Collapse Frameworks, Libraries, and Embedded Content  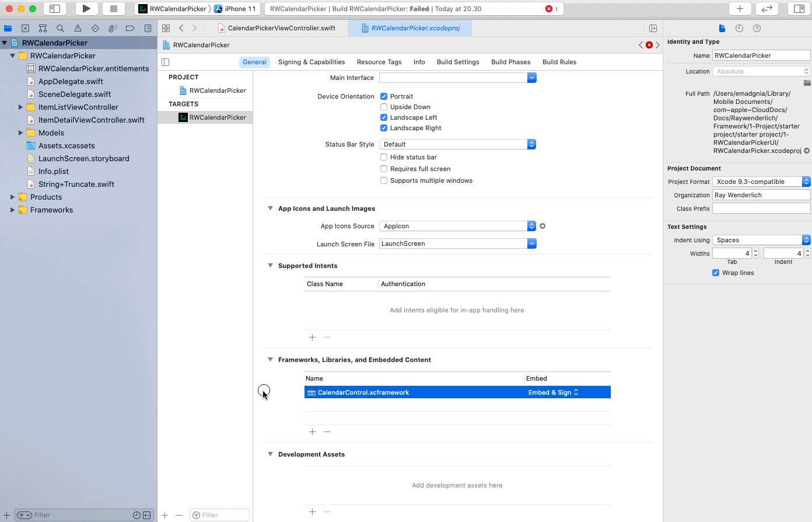pyautogui.click(x=270, y=360)
